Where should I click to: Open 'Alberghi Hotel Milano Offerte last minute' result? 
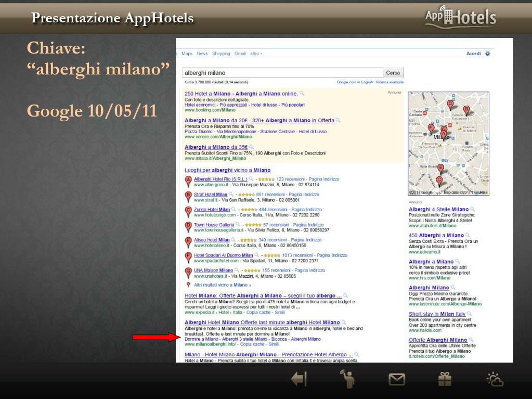(262, 323)
